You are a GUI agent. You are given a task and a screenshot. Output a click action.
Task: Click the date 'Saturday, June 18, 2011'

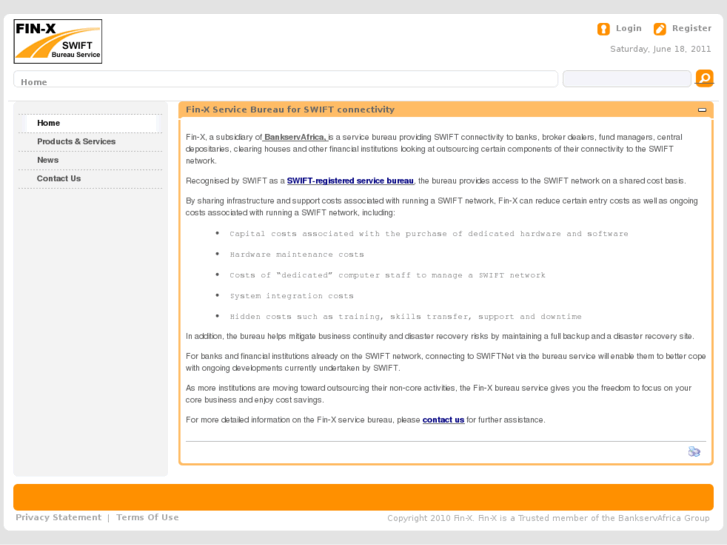[x=660, y=49]
